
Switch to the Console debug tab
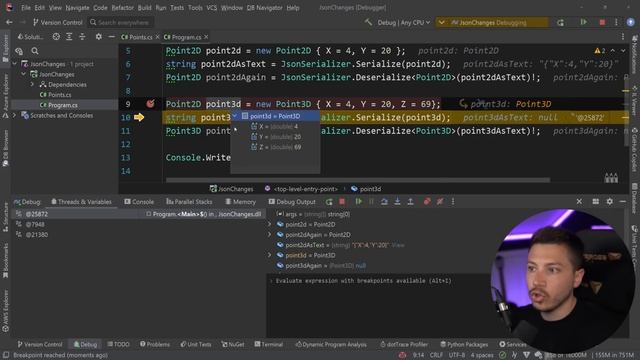pyautogui.click(x=139, y=202)
